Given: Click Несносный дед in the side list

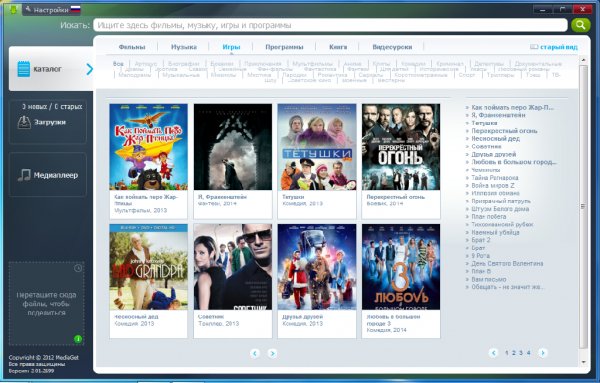Looking at the screenshot, I should [x=495, y=139].
